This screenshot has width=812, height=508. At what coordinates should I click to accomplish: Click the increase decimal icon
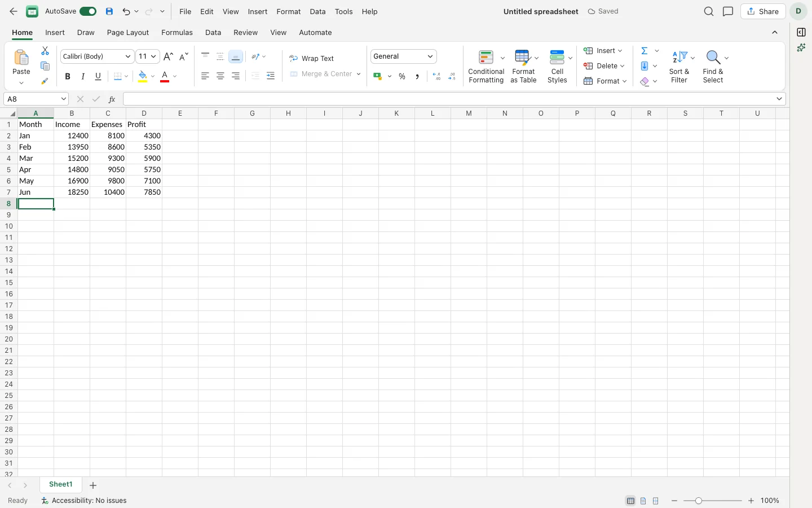pyautogui.click(x=436, y=76)
